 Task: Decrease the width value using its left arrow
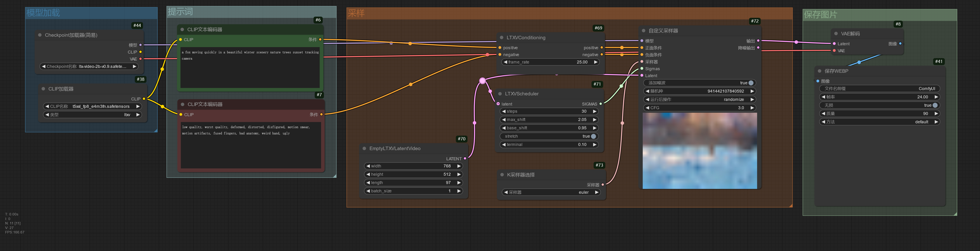tap(368, 166)
